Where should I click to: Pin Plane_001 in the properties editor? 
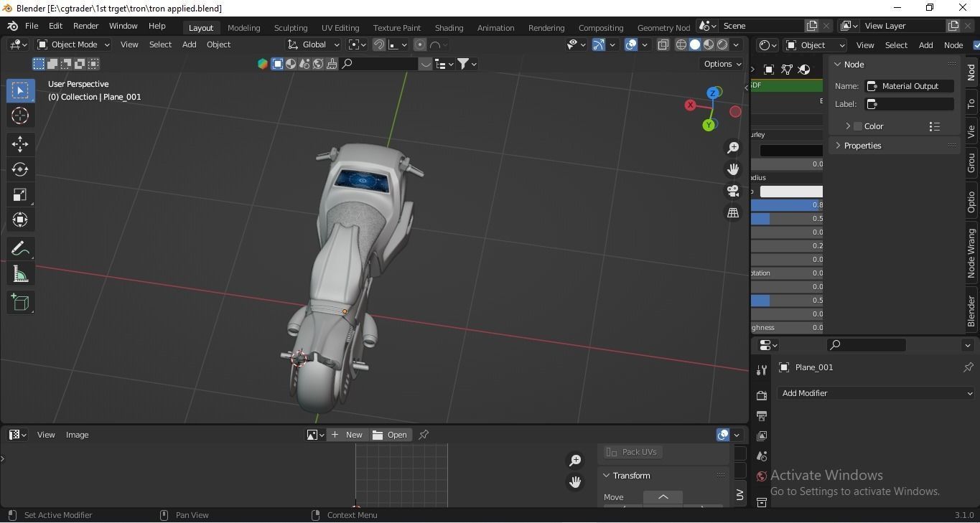pos(968,367)
